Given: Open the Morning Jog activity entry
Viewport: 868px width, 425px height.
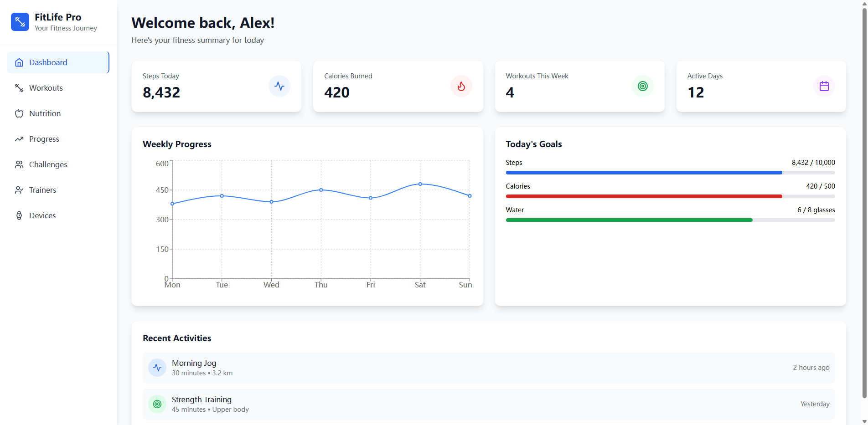Looking at the screenshot, I should pos(488,368).
